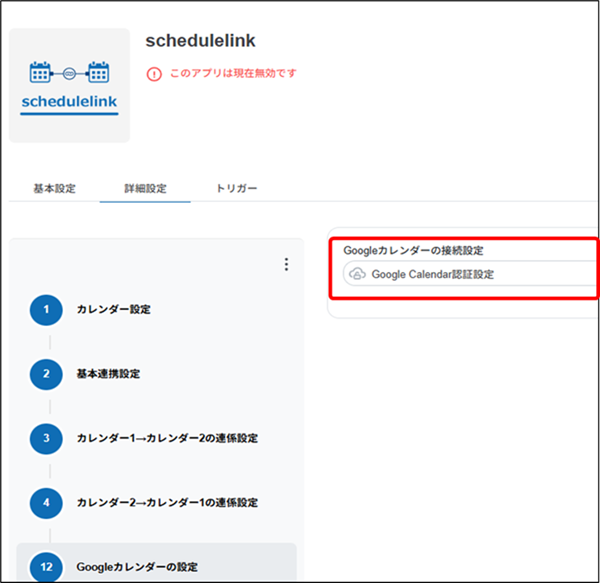Click the red warning icon beside the disabled notice

coord(153,73)
